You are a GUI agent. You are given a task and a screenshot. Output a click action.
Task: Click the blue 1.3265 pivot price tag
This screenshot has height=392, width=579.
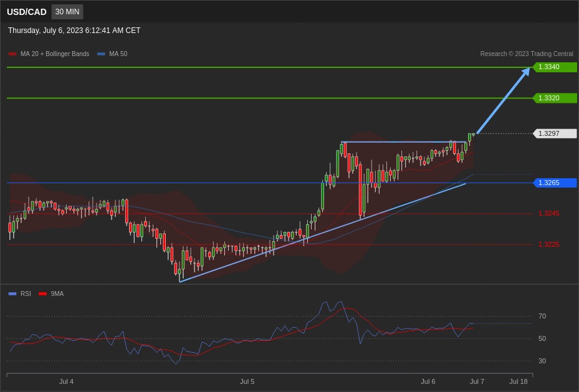[555, 183]
